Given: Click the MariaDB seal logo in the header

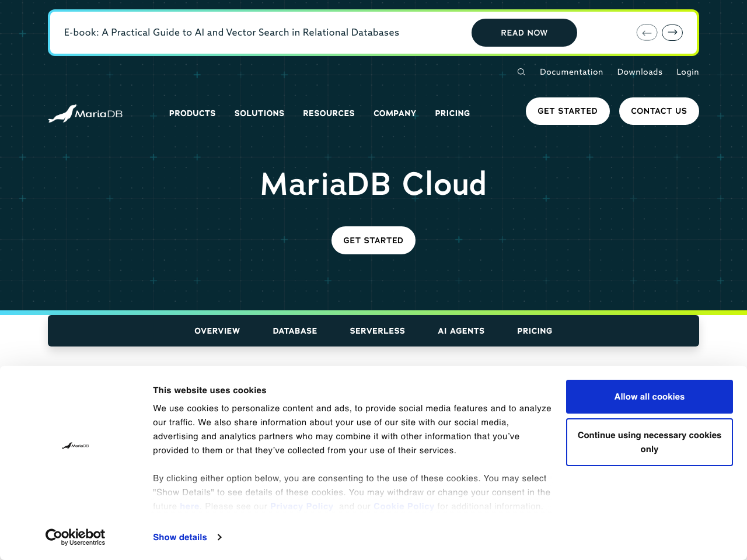Looking at the screenshot, I should 85,113.
